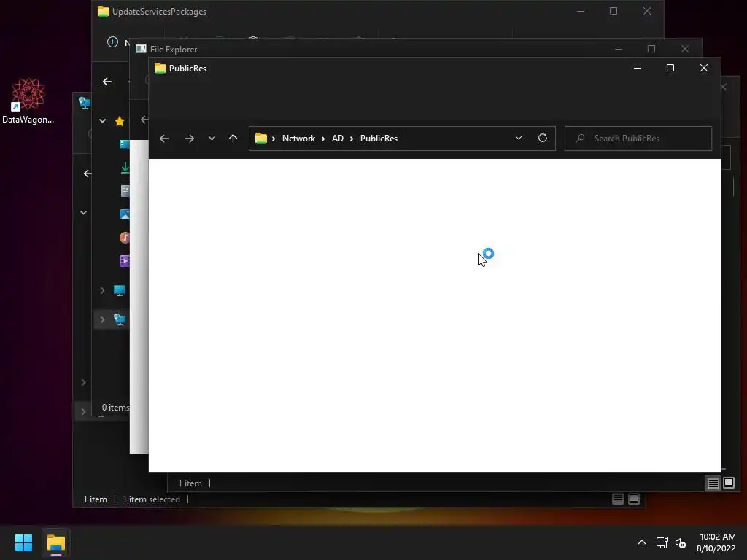The width and height of the screenshot is (747, 560).
Task: Click the PublicRes title bar folder icon
Action: click(160, 68)
